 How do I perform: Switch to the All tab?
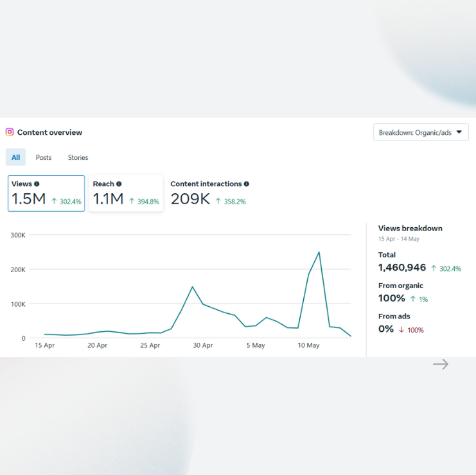click(15, 157)
